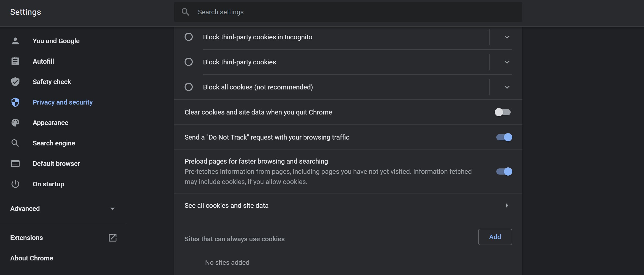Screen dimensions: 644x275
Task: Expand Block all cookies details chevron
Action: click(507, 87)
